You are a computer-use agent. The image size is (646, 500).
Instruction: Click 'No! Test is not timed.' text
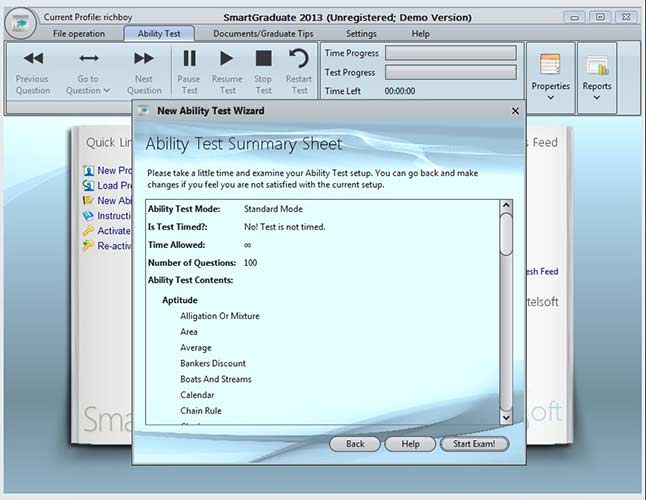pyautogui.click(x=285, y=227)
